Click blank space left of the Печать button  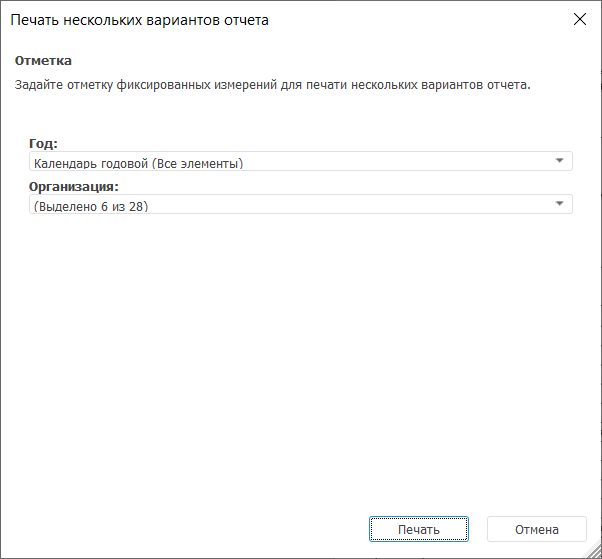pos(200,529)
